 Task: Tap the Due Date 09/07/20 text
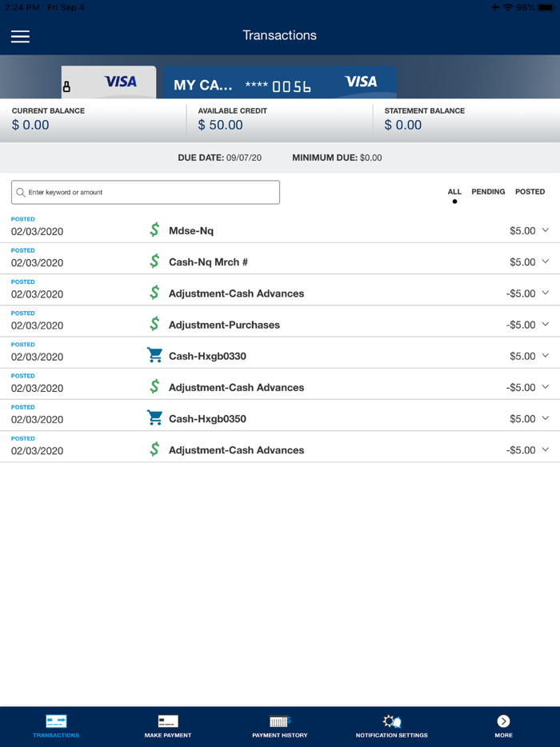[220, 158]
